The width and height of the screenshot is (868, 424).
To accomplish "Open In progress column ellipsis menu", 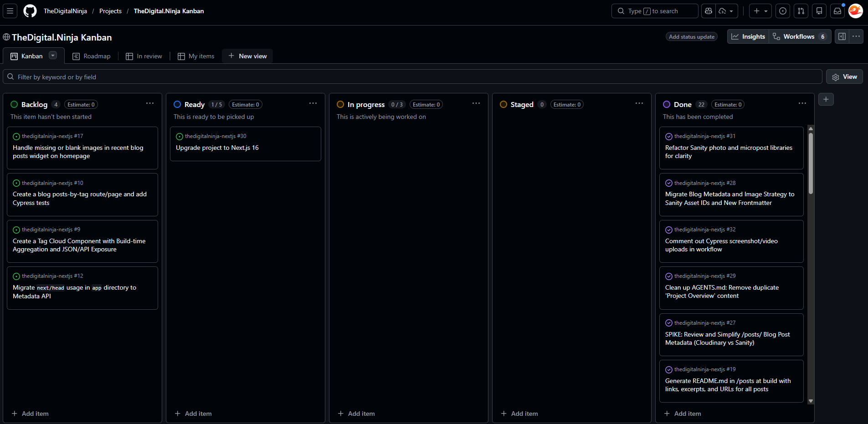I will [476, 103].
